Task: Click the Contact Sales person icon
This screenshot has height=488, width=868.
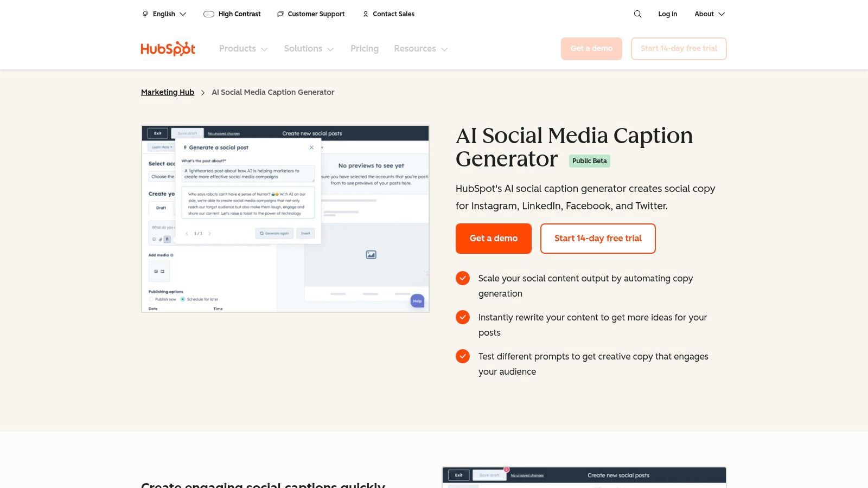Action: (365, 14)
